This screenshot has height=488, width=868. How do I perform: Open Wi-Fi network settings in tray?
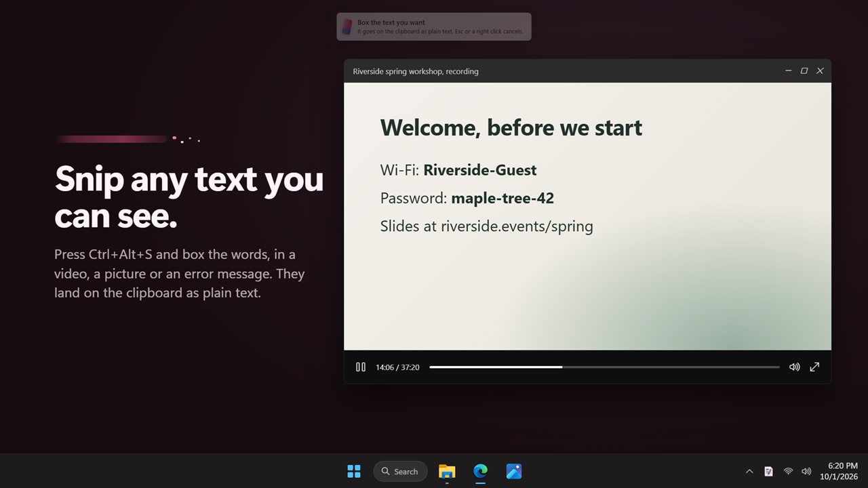788,471
